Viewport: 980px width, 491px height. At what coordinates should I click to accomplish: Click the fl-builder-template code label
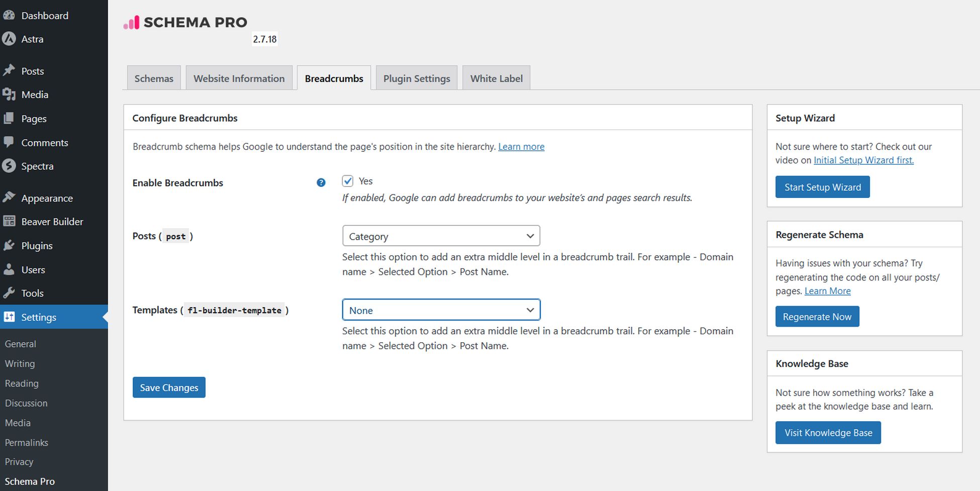pyautogui.click(x=234, y=310)
